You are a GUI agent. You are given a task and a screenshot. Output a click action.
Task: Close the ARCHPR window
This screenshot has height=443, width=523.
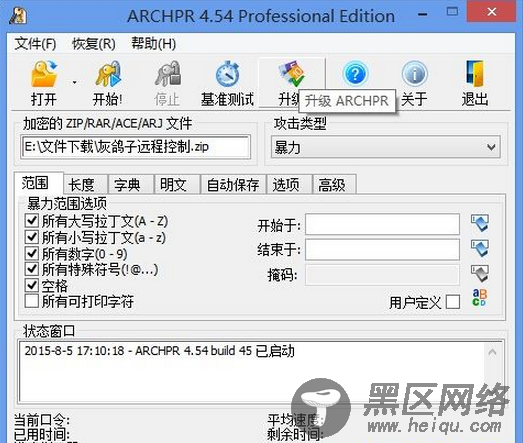pos(492,12)
